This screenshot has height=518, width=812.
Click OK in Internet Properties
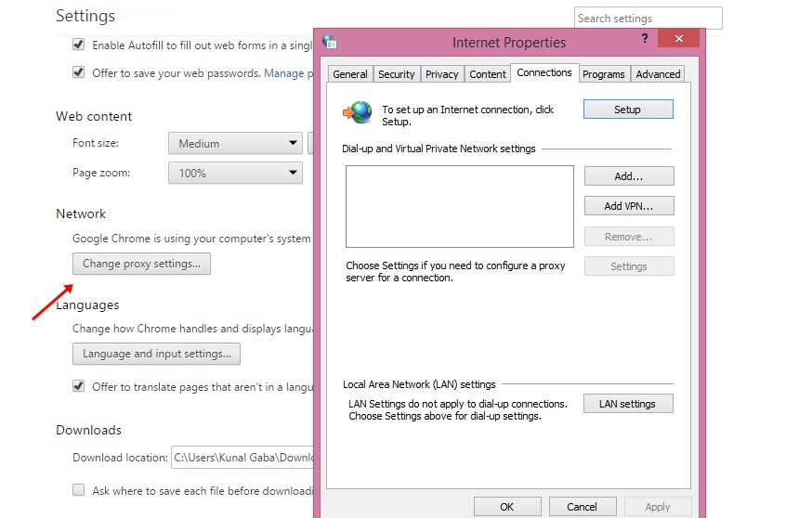pyautogui.click(x=507, y=507)
